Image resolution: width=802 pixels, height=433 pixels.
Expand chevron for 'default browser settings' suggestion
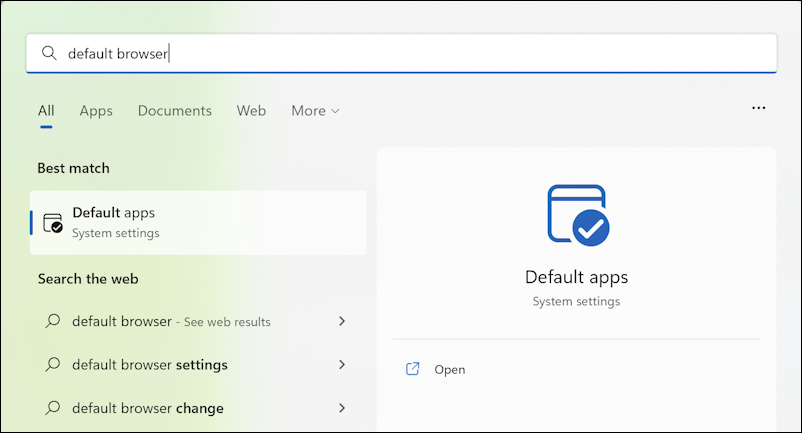pos(342,364)
